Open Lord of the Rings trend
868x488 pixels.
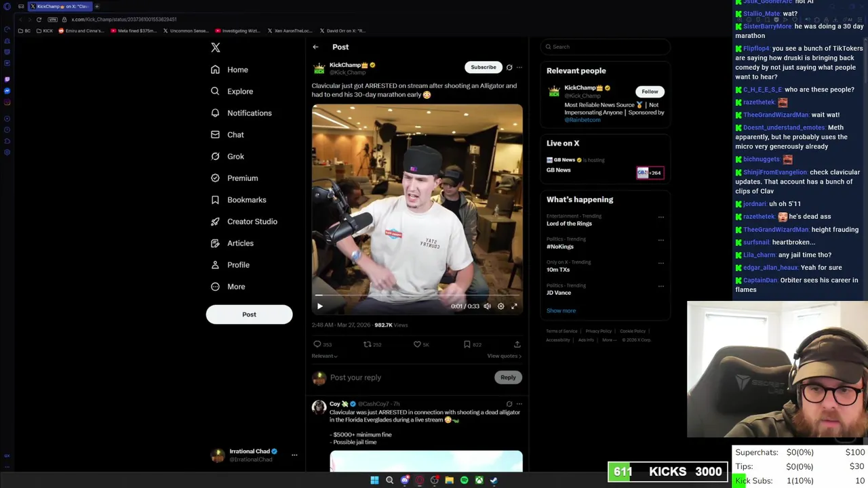tap(569, 224)
